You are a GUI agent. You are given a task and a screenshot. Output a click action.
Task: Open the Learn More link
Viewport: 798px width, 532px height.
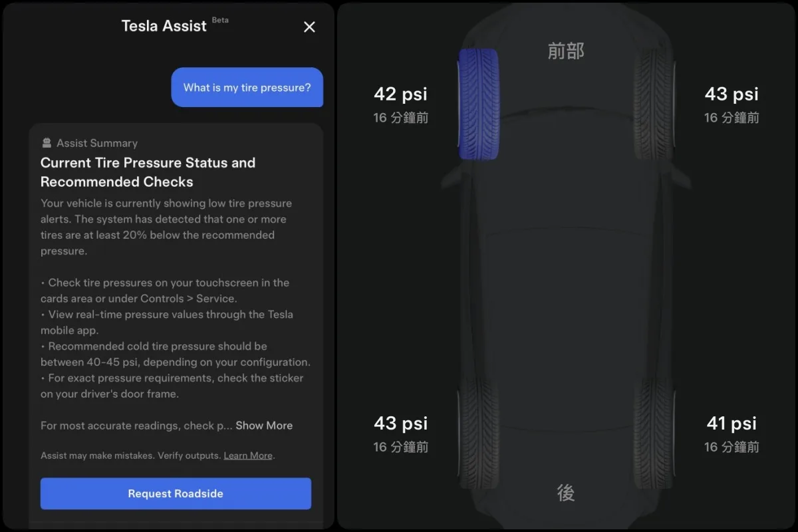pyautogui.click(x=248, y=456)
